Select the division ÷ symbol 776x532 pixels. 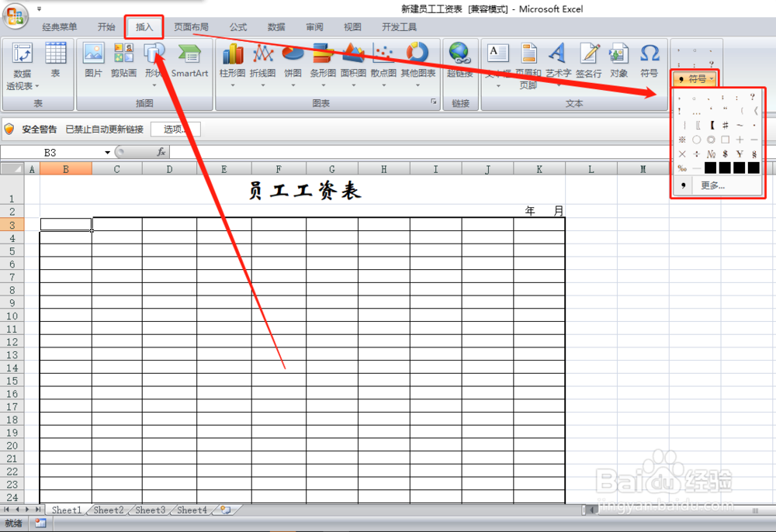click(696, 154)
